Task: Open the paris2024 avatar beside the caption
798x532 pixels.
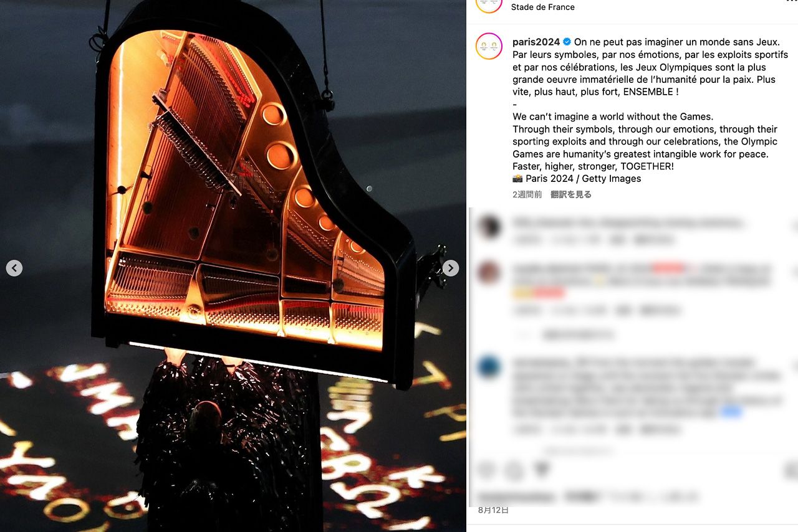Action: (x=489, y=46)
